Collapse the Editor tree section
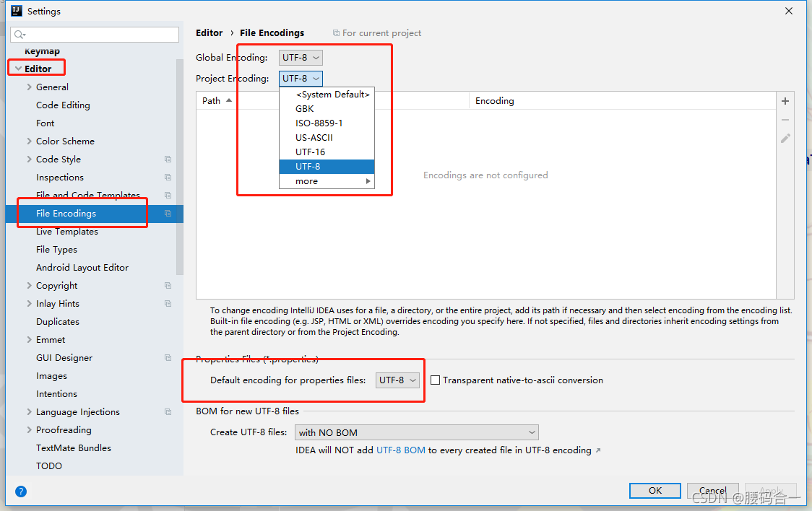This screenshot has width=812, height=511. click(19, 69)
